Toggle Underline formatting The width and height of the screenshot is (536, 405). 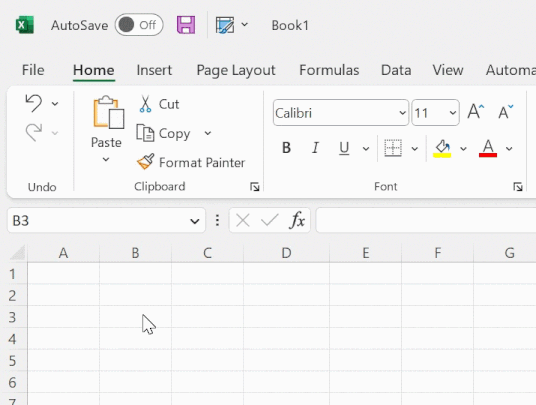pyautogui.click(x=344, y=148)
